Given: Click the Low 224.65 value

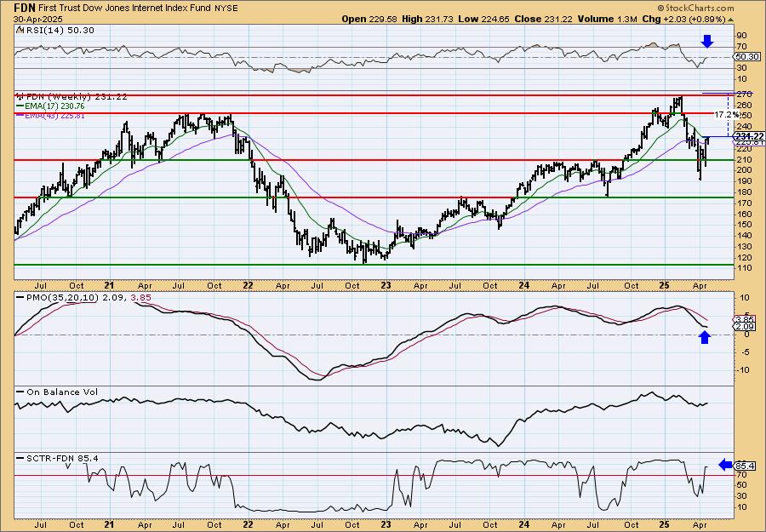Looking at the screenshot, I should tap(483, 19).
